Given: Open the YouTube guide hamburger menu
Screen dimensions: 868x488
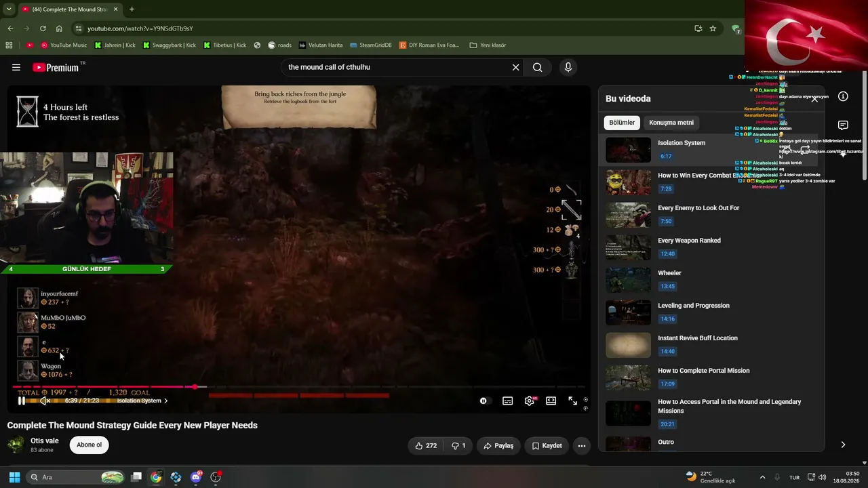Looking at the screenshot, I should coord(16,67).
